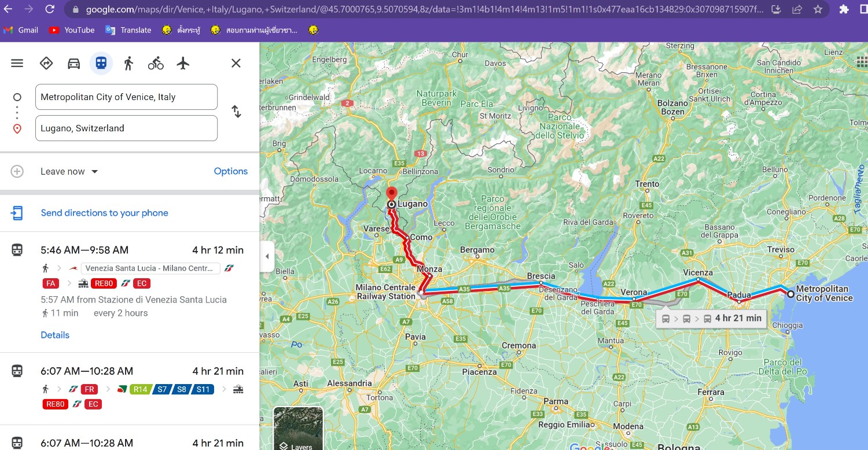Image resolution: width=868 pixels, height=450 pixels.
Task: Select the 5:46 AM—9:58 AM route
Action: (130, 292)
